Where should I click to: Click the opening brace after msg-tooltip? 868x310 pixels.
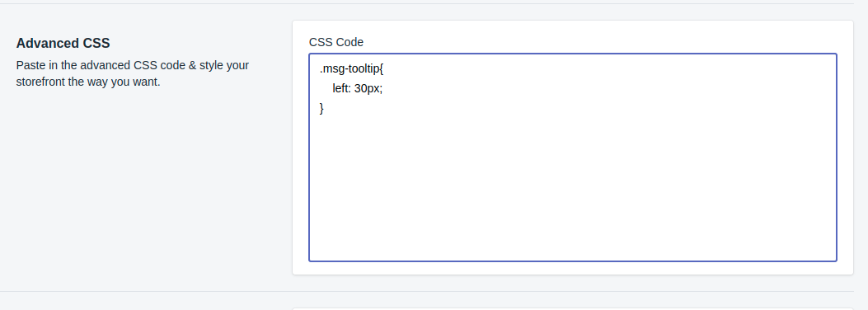point(382,69)
